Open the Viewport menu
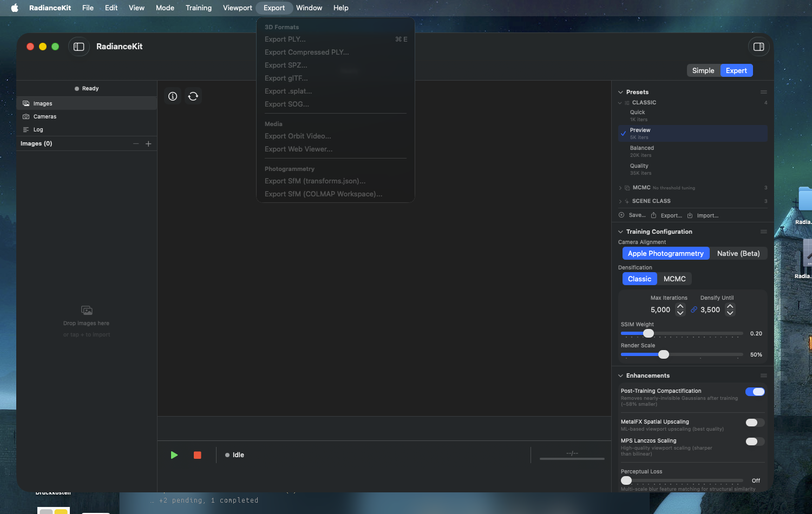 238,8
